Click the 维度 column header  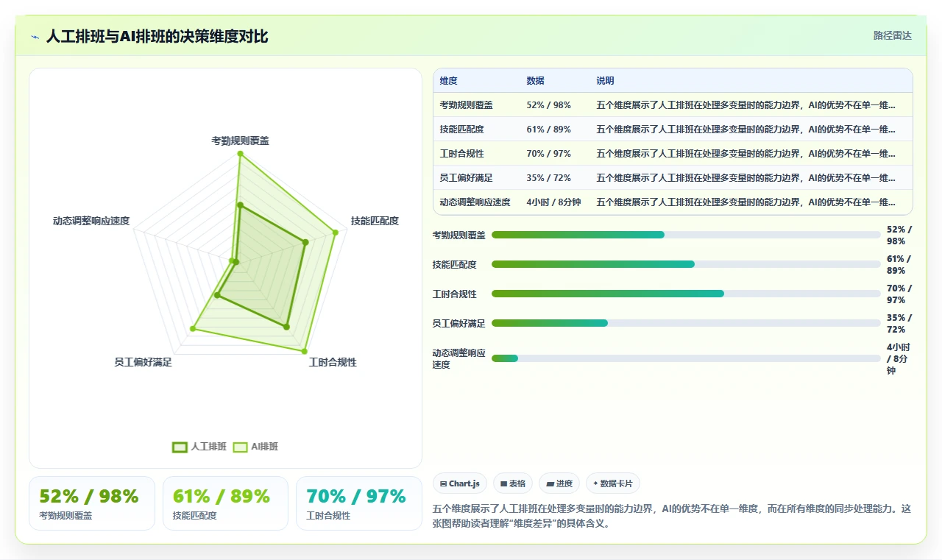448,81
